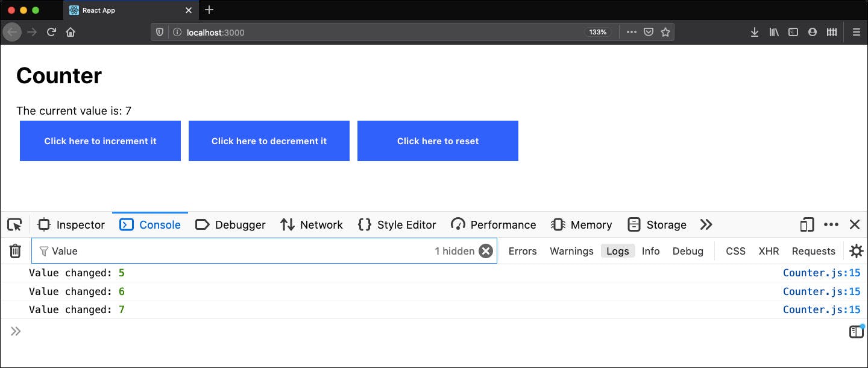Open the Firefox hamburger menu

click(x=857, y=32)
